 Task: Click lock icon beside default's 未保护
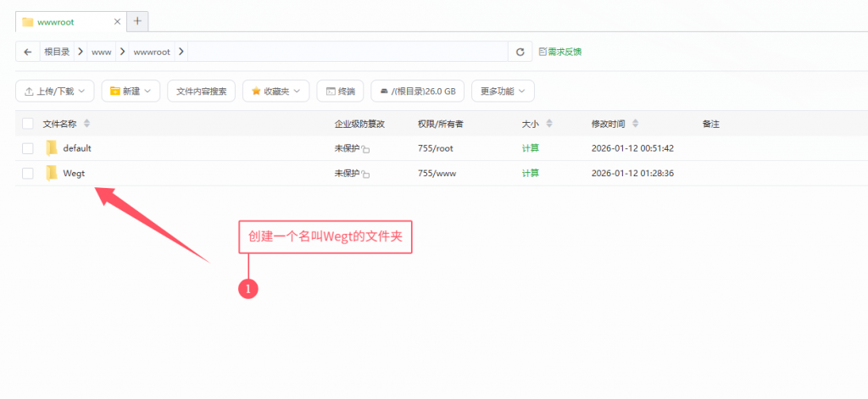pyautogui.click(x=365, y=149)
